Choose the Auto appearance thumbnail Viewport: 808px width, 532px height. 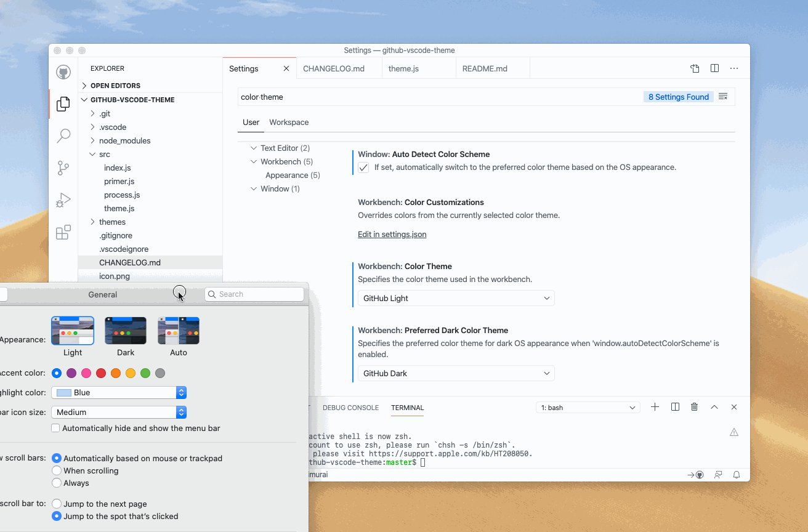(179, 331)
